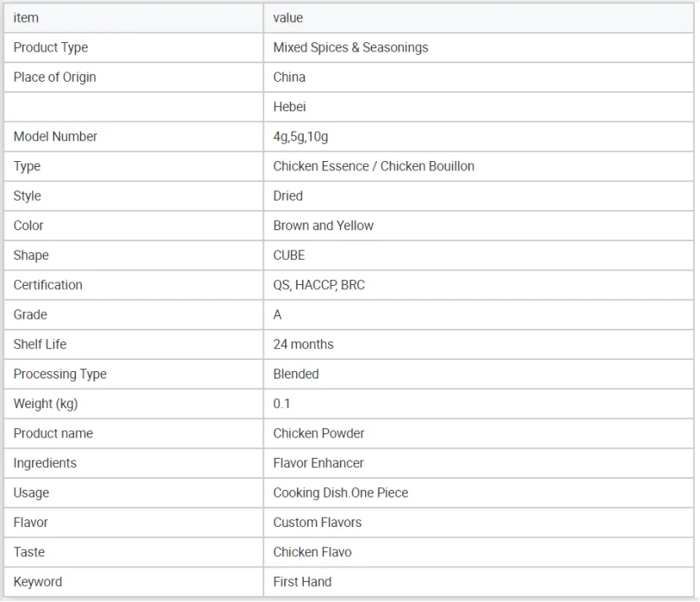The height and width of the screenshot is (602, 700).
Task: Select the '24 months' shelf life value
Action: pos(303,344)
